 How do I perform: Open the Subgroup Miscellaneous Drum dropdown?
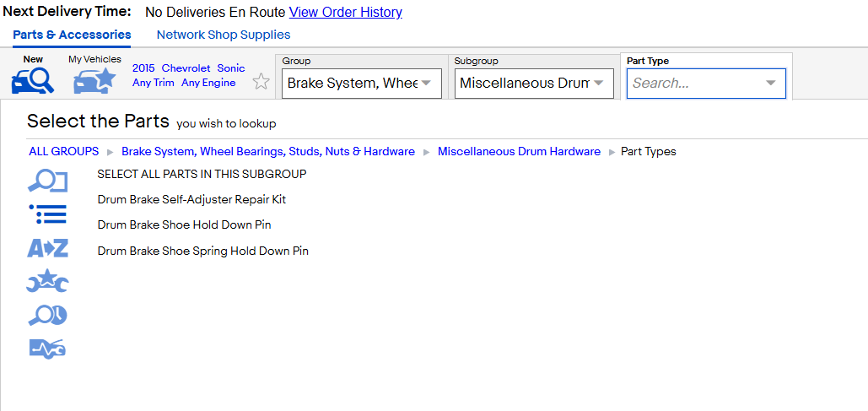[534, 83]
